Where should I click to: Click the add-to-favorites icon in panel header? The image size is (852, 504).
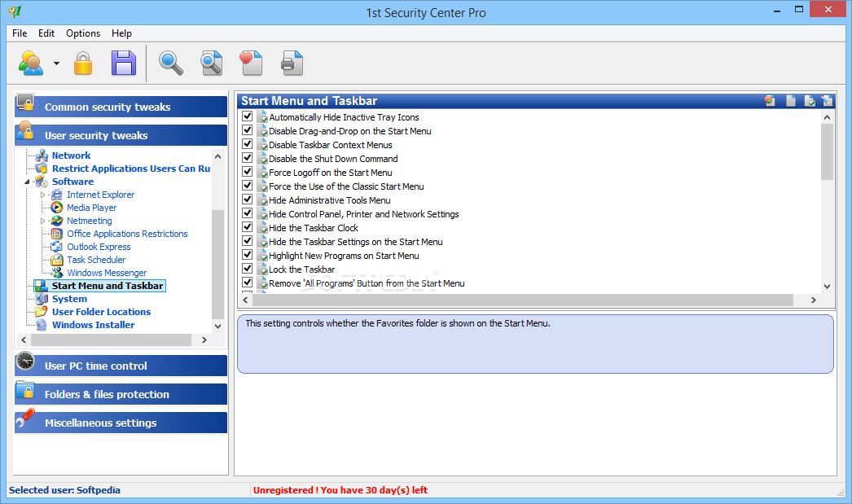pyautogui.click(x=770, y=100)
